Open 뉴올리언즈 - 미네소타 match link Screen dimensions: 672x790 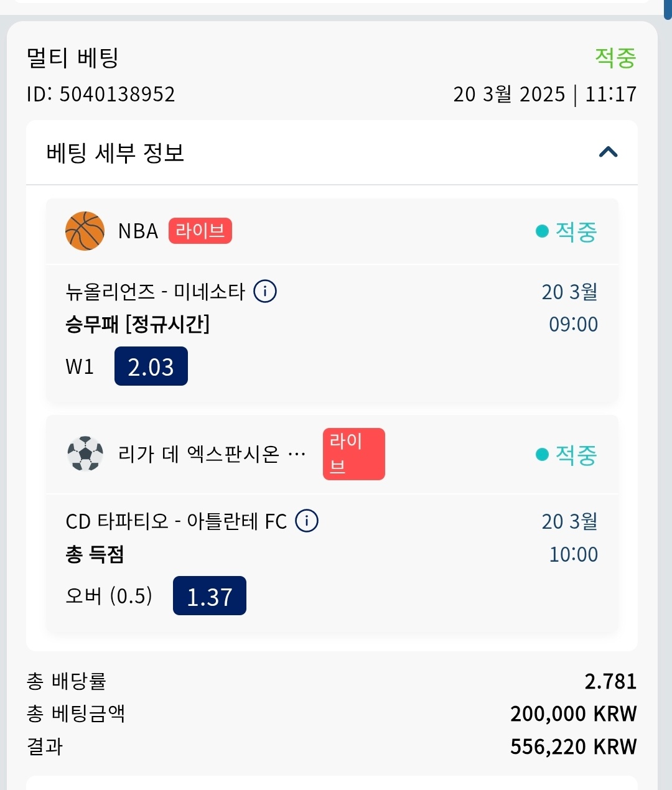pos(156,292)
